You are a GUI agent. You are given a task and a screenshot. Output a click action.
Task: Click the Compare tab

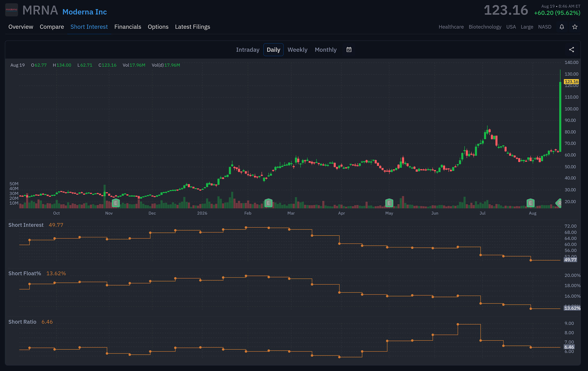click(x=52, y=27)
